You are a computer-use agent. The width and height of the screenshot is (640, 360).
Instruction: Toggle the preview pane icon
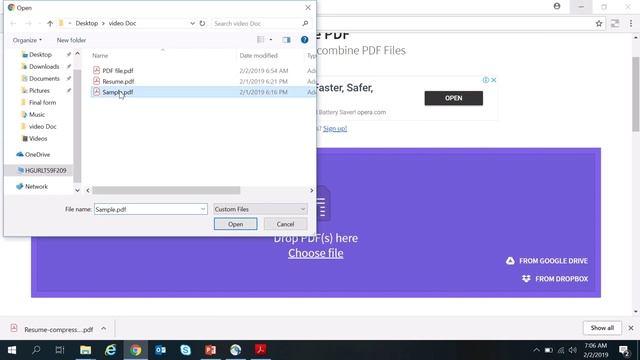click(x=286, y=40)
